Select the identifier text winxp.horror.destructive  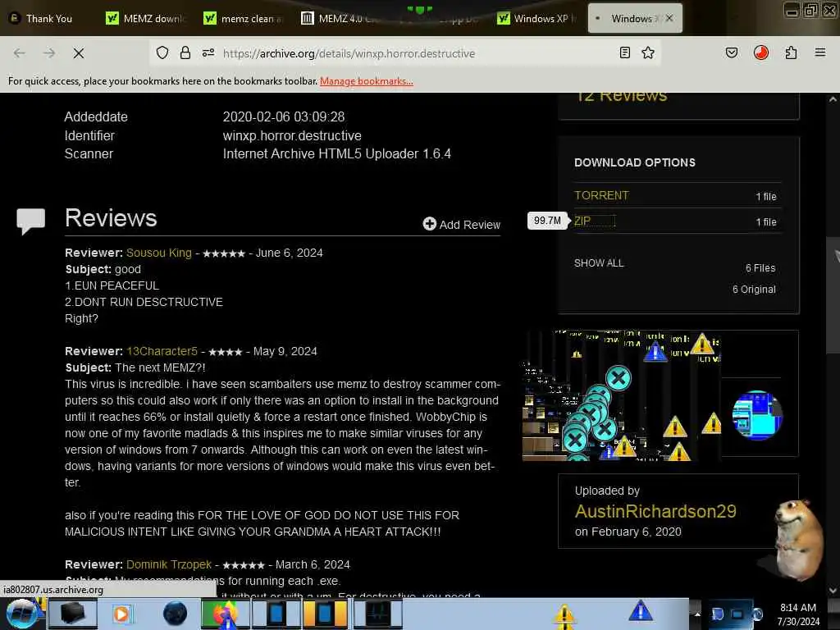pos(292,135)
